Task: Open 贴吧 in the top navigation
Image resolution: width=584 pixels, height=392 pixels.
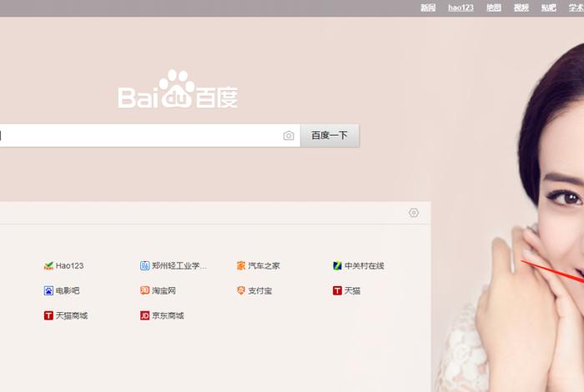Action: (549, 8)
